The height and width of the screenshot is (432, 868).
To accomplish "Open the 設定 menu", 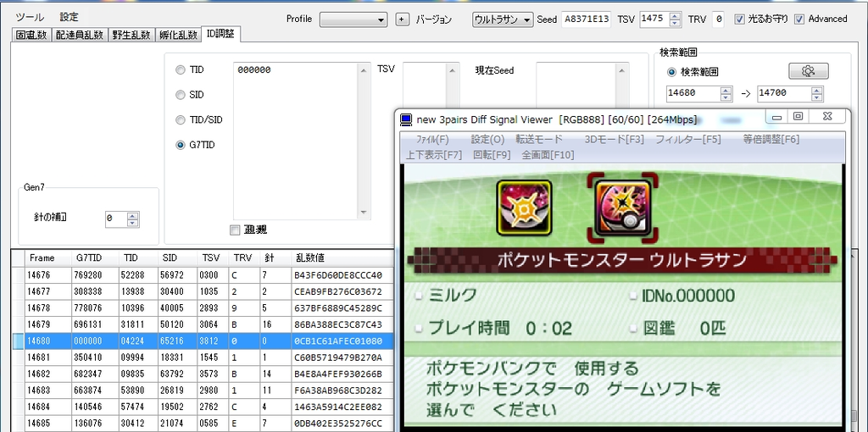I will click(x=70, y=17).
